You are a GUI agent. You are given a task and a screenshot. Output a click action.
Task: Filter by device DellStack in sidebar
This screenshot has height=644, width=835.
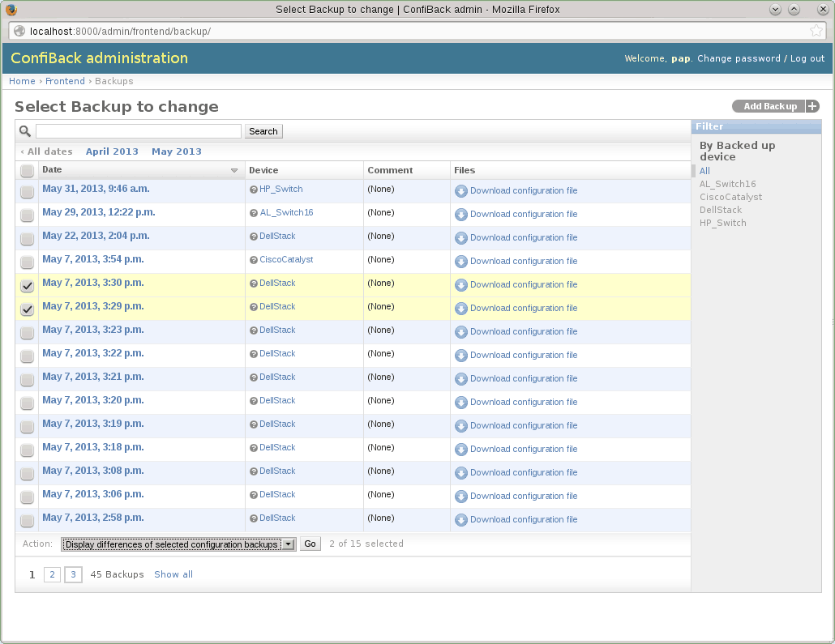click(721, 210)
